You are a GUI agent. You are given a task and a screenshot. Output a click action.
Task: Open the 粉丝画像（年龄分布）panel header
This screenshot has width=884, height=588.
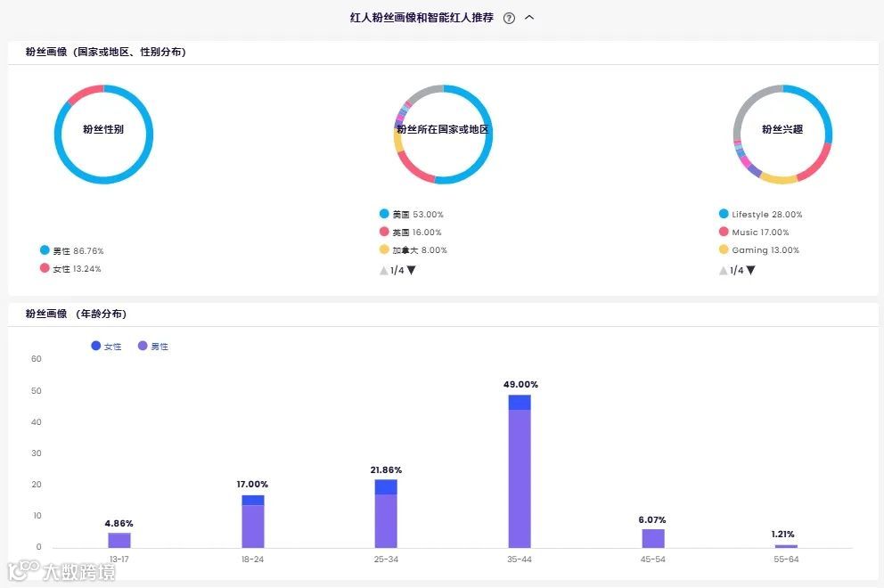click(x=76, y=314)
